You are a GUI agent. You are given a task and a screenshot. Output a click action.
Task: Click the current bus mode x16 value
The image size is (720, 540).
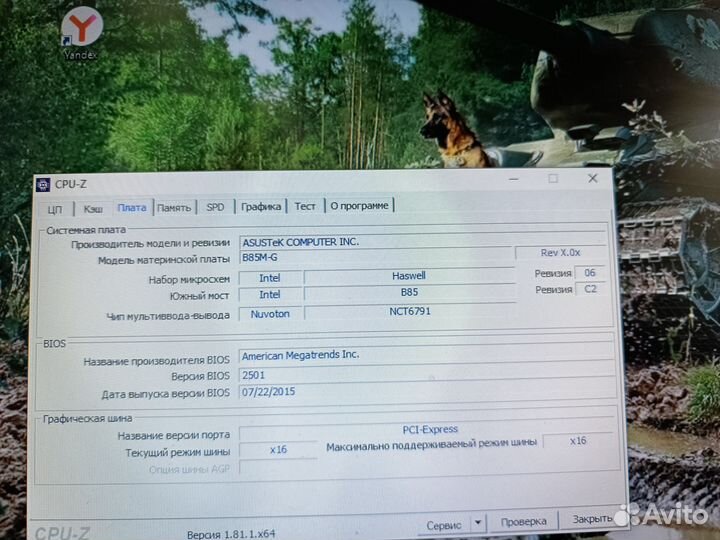click(x=278, y=450)
